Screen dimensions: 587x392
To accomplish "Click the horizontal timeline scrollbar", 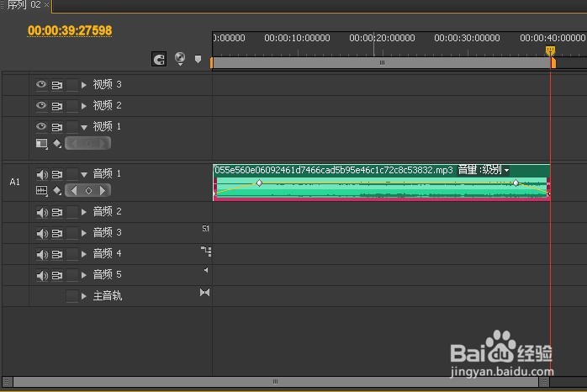I will [x=275, y=382].
